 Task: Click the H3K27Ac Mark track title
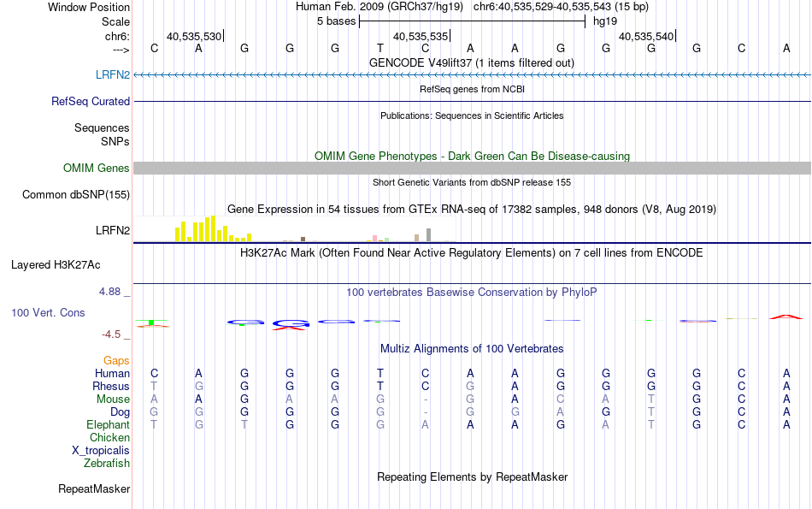pos(472,253)
